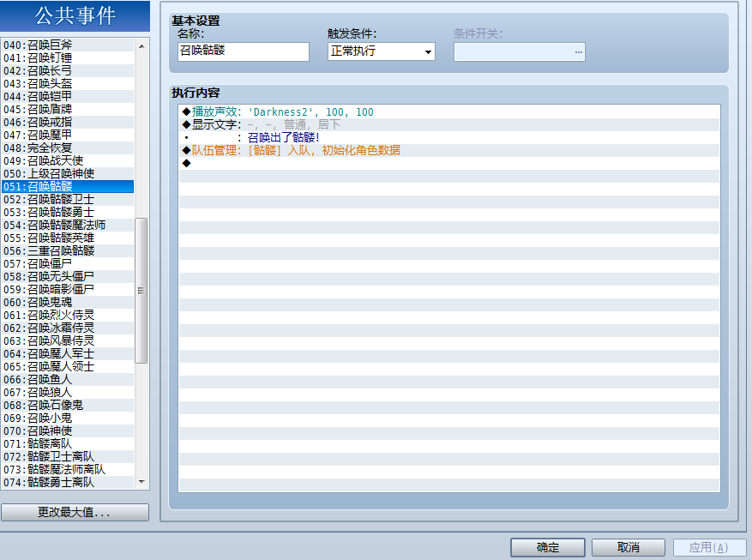Viewport: 752px width, 560px height.
Task: Select list entry 063:召唤风暴侍灵
Action: (x=68, y=341)
